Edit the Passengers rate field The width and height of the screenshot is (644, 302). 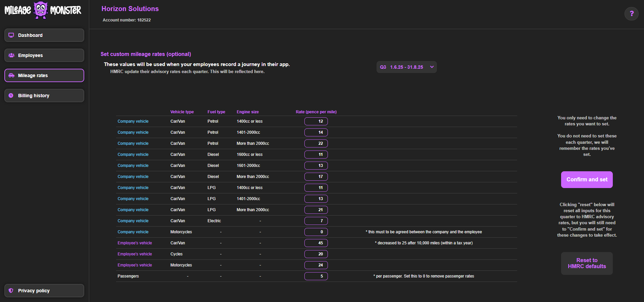coord(316,276)
